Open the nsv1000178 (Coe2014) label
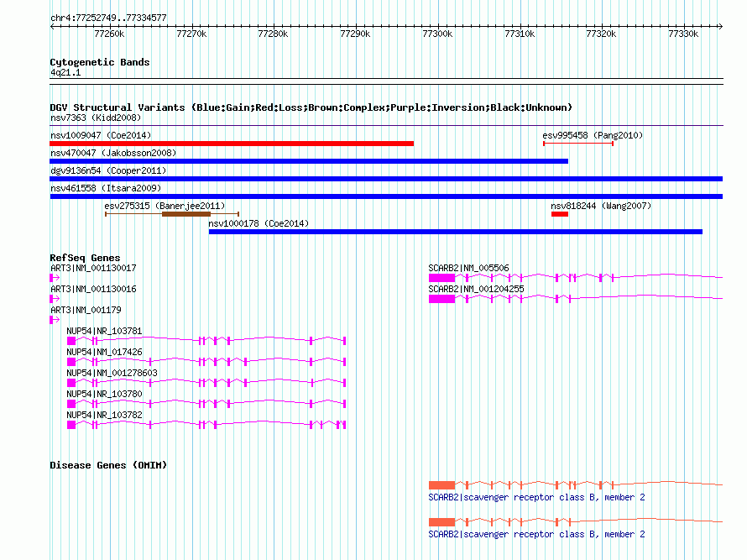This screenshot has width=747, height=560. [259, 223]
